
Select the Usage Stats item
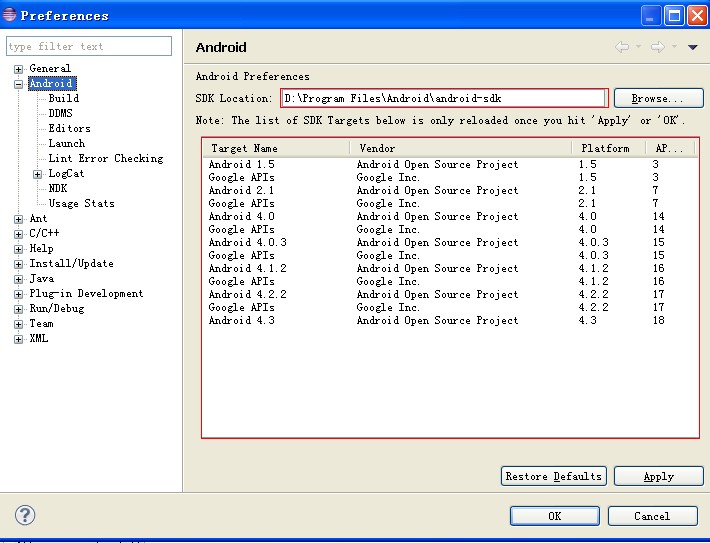(x=81, y=203)
